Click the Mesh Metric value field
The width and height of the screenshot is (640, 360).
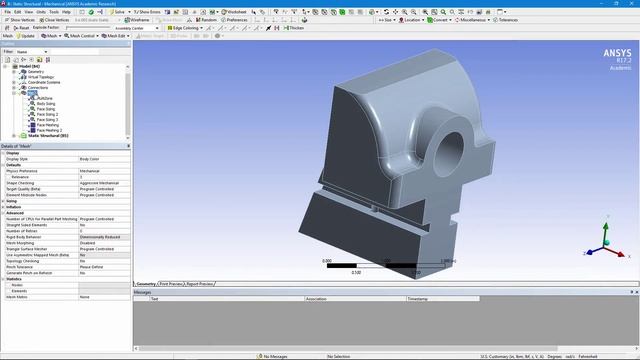pos(104,297)
